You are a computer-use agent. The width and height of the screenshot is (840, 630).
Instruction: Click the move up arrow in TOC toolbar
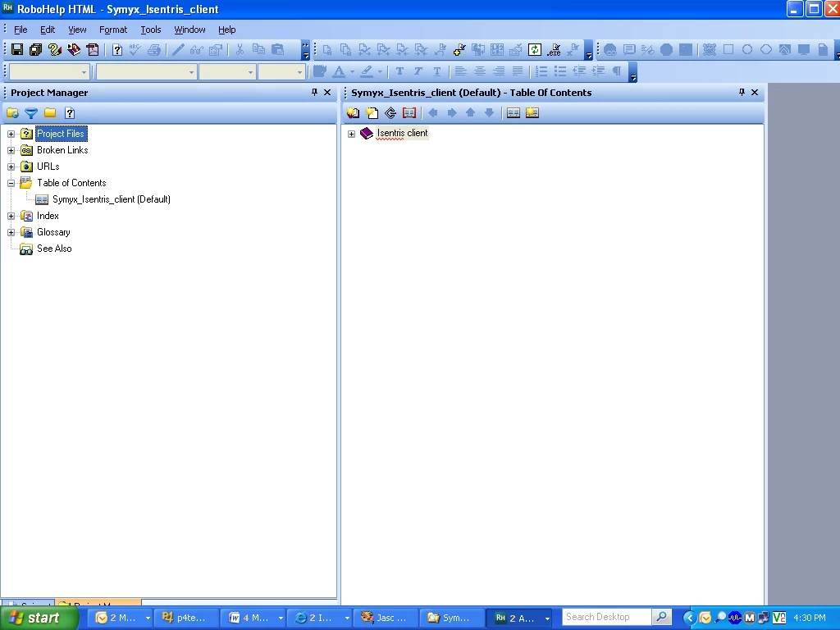coord(470,112)
